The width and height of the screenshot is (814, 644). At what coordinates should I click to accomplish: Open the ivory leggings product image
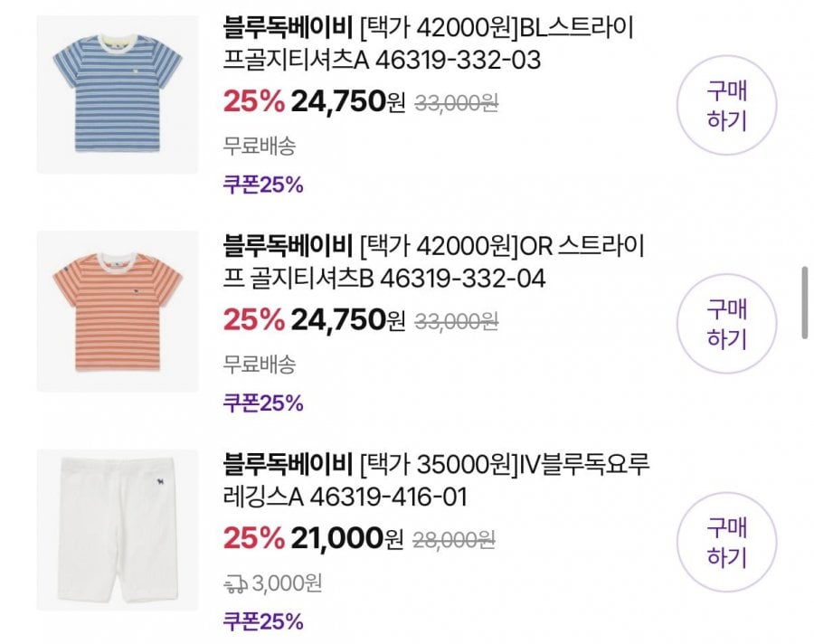coord(118,530)
